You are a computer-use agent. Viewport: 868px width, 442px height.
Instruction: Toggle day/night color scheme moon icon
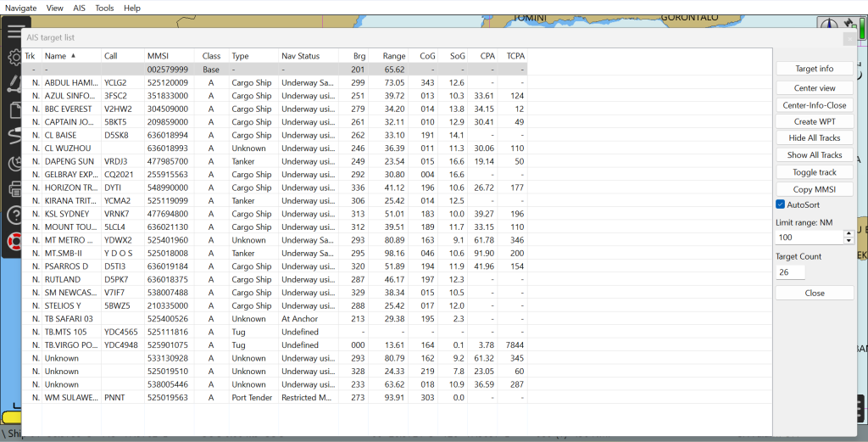tap(14, 163)
